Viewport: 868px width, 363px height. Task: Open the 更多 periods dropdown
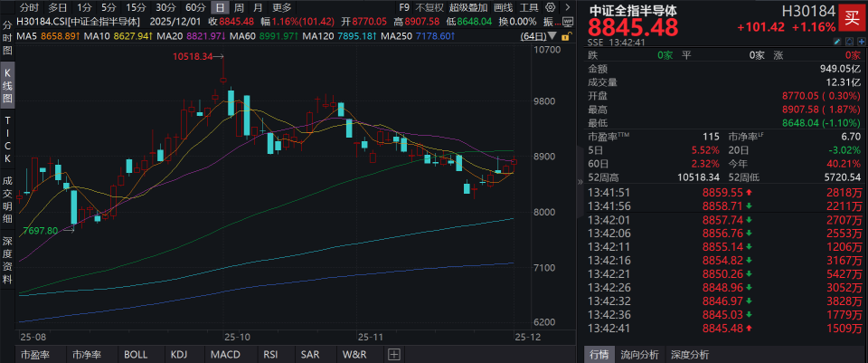pyautogui.click(x=282, y=8)
